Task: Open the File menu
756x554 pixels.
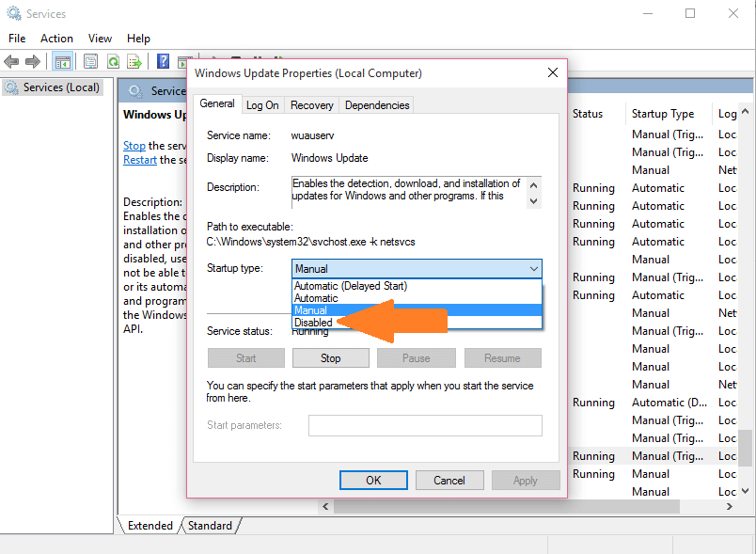Action: (x=17, y=38)
